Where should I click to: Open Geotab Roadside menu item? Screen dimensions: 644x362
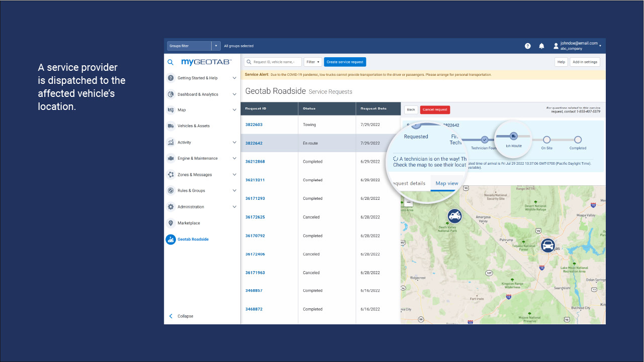(193, 239)
